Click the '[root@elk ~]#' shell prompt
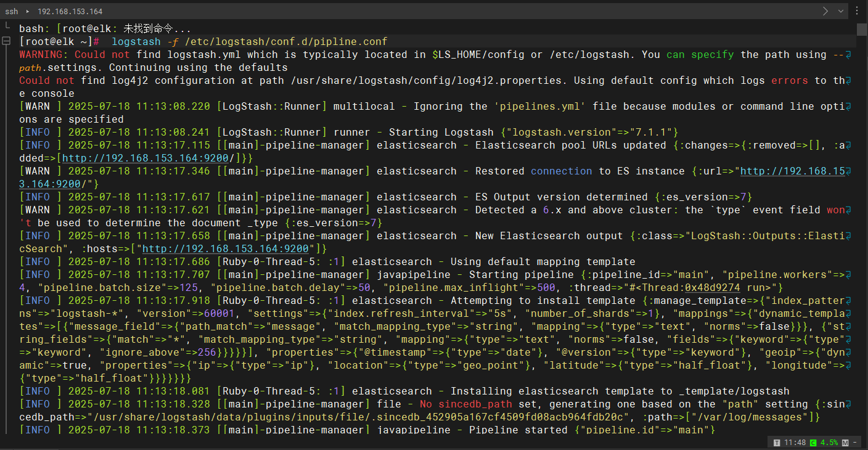Viewport: 868px width, 450px height. [x=59, y=42]
